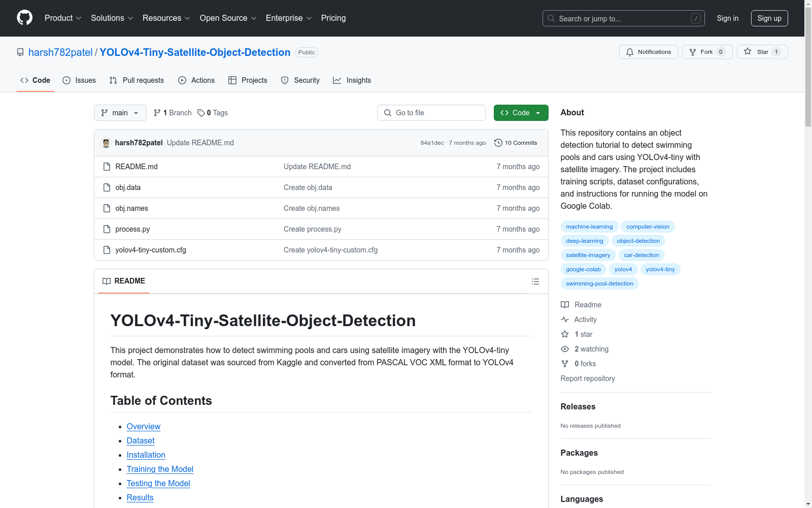Image resolution: width=812 pixels, height=508 pixels.
Task: Expand the Product menu
Action: click(63, 18)
